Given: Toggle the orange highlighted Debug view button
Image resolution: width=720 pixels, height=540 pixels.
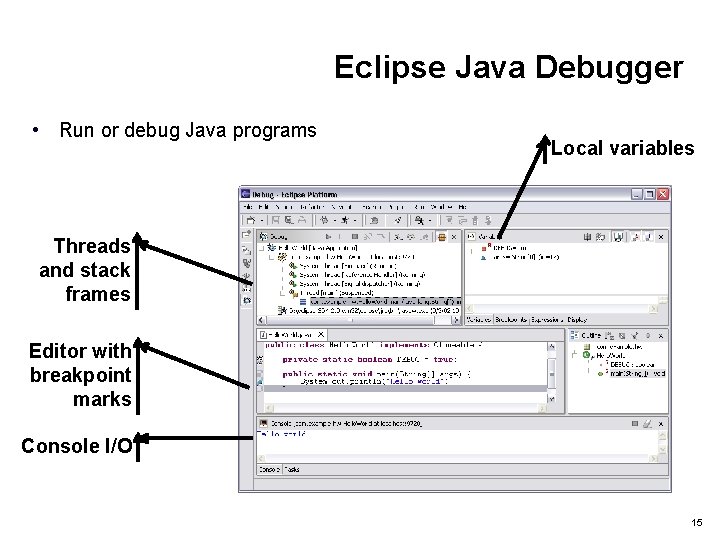Looking at the screenshot, I should (441, 237).
